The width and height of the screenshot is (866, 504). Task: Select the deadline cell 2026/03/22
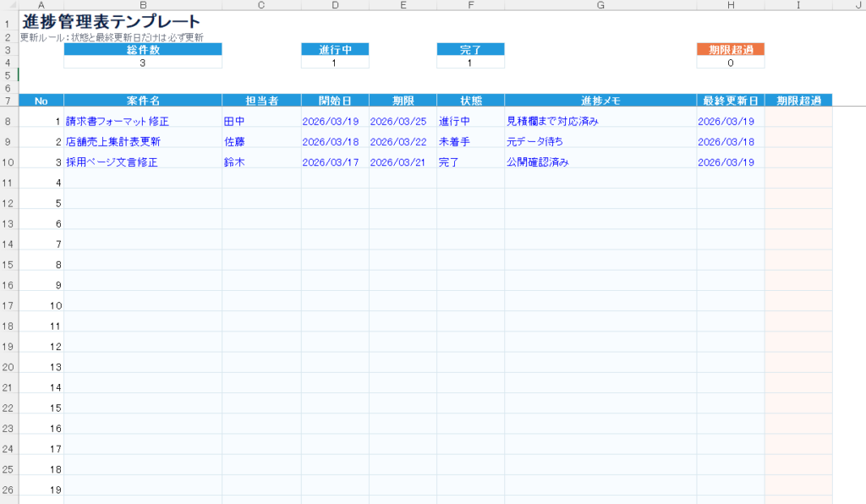coord(398,142)
